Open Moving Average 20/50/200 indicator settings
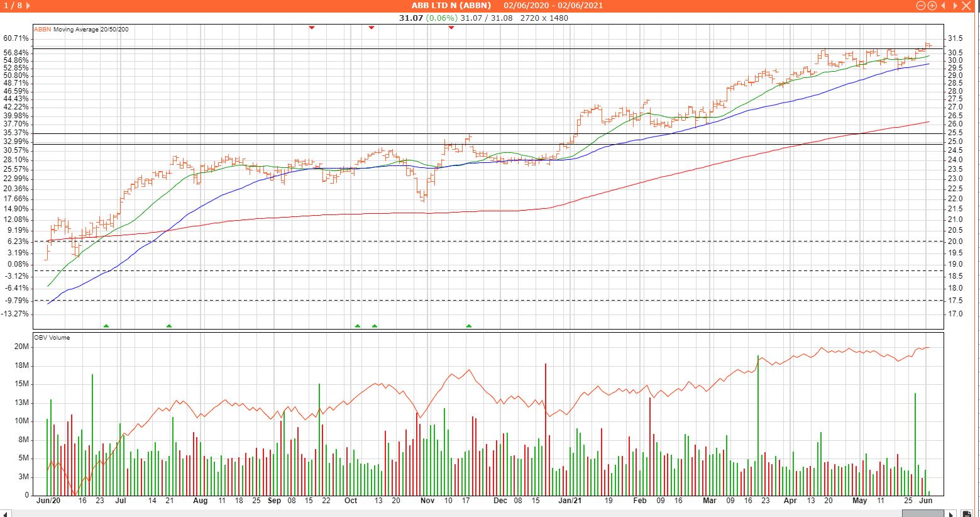Screen dimensions: 980x517 tap(91, 30)
